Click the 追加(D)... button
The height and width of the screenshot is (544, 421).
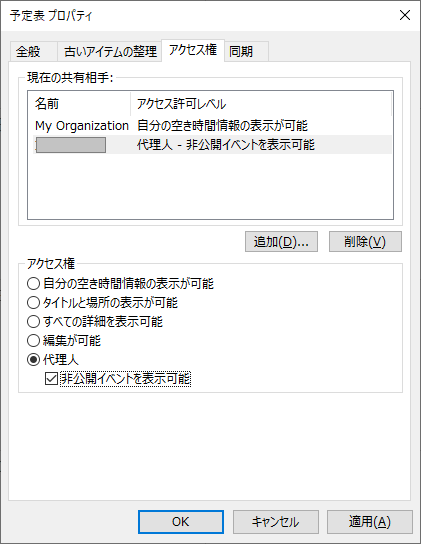(281, 241)
